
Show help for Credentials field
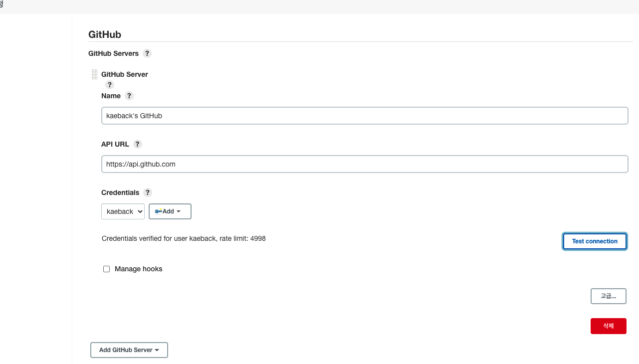[147, 192]
